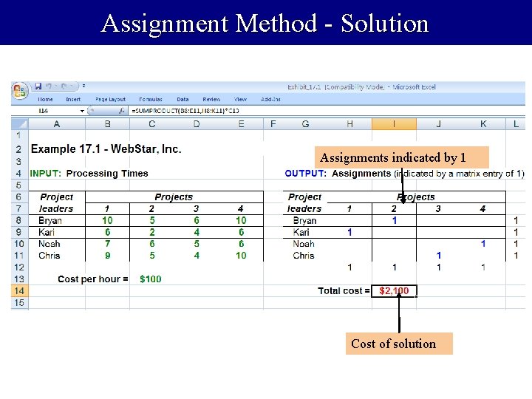The width and height of the screenshot is (532, 399).
Task: Open the Home ribbon tab
Action: pyautogui.click(x=45, y=100)
